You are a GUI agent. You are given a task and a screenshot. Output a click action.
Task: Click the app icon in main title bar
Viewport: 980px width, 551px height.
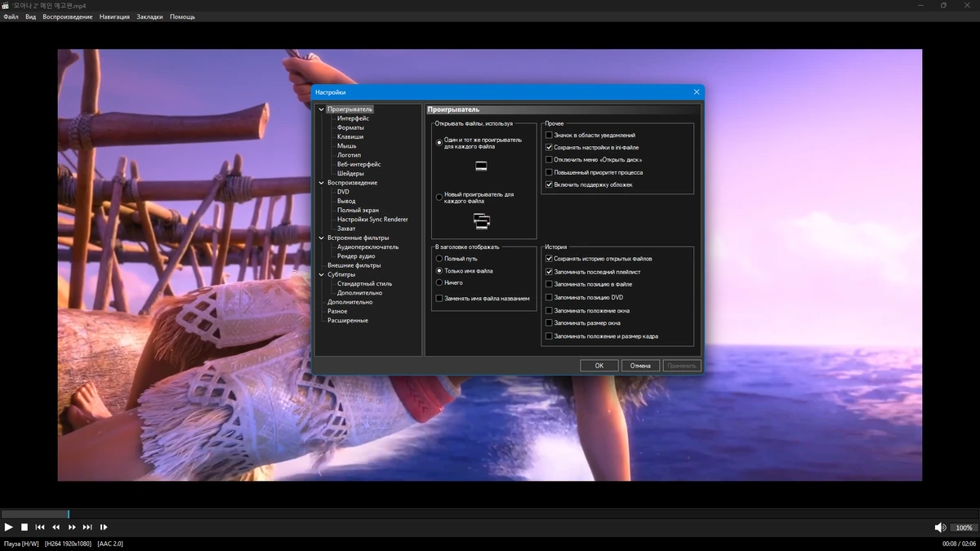[x=6, y=5]
